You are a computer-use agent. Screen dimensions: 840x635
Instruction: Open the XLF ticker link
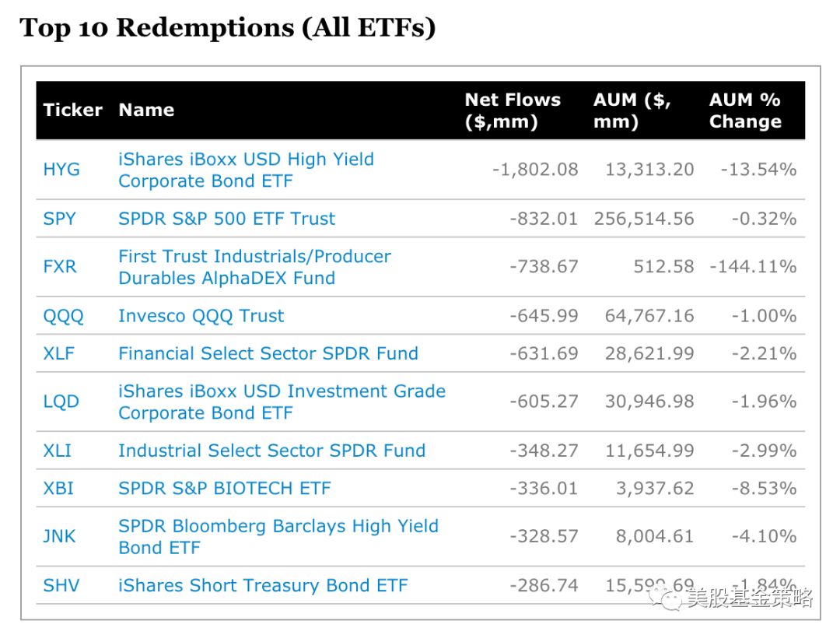[x=60, y=353]
